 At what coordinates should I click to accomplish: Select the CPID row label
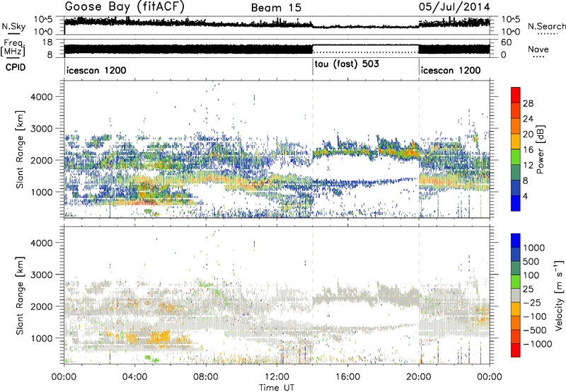[16, 67]
